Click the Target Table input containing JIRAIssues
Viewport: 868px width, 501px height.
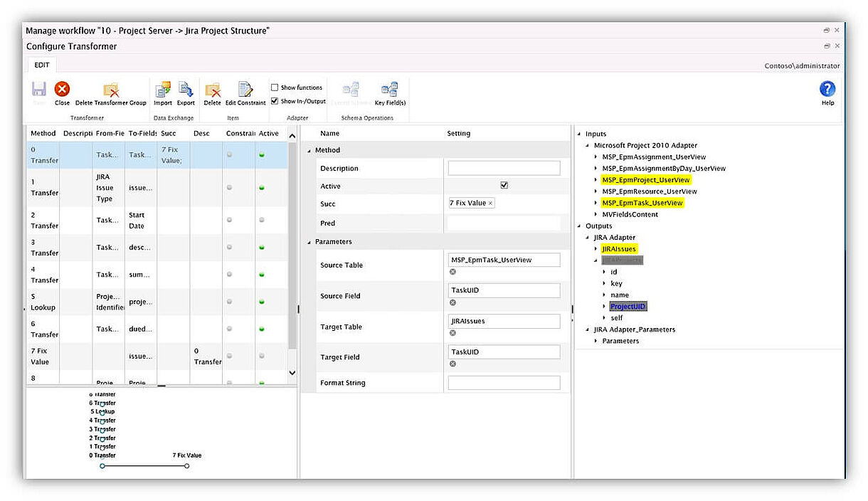pyautogui.click(x=504, y=321)
